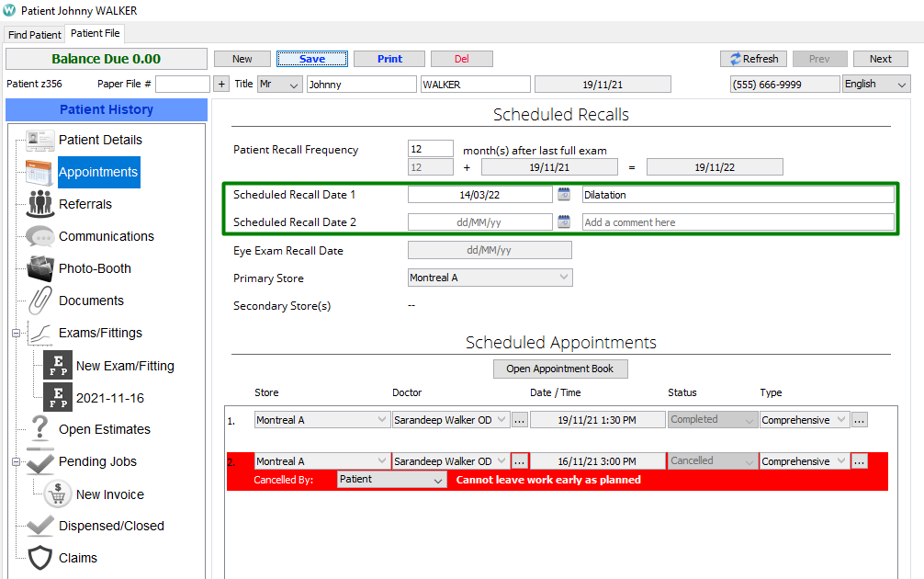Click the Scheduled Recall Date 1 field
924x579 pixels.
[479, 195]
